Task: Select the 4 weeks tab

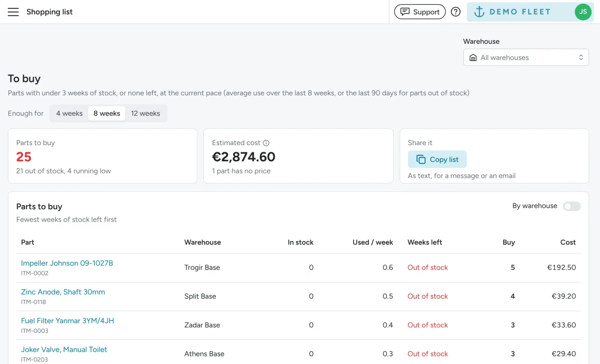Action: tap(69, 113)
